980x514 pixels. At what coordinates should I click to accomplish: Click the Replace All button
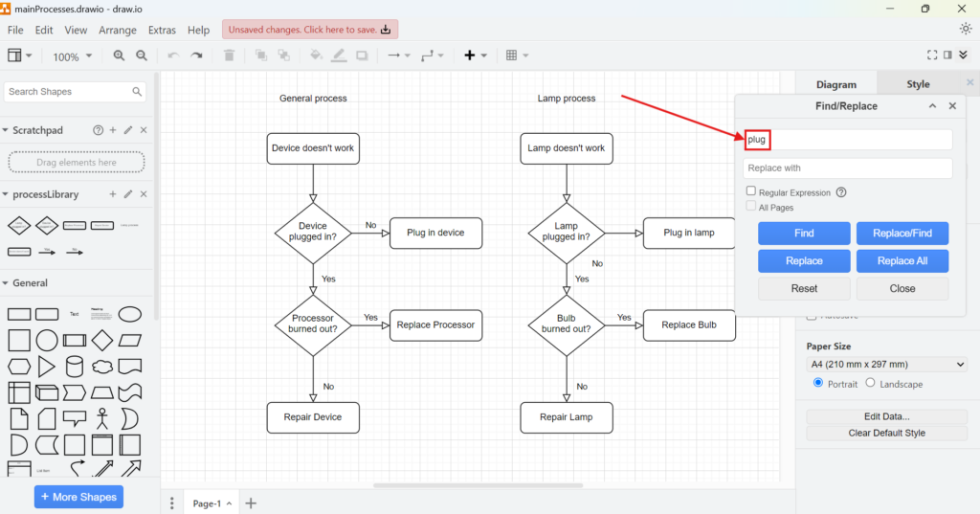(902, 260)
